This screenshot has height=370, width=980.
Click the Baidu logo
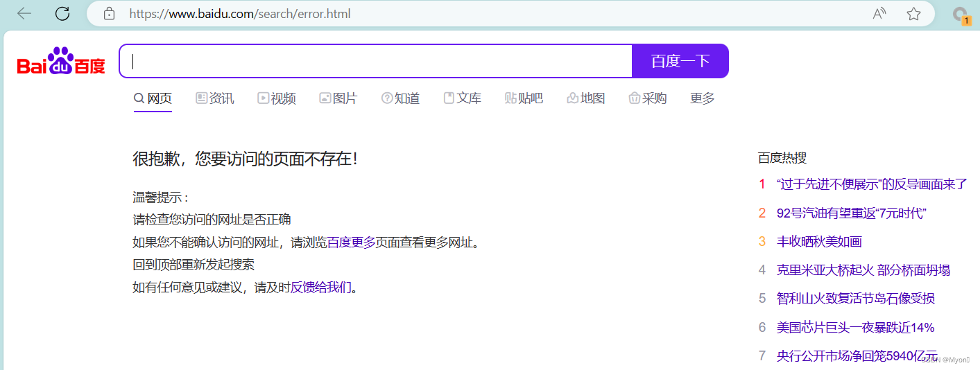click(61, 61)
